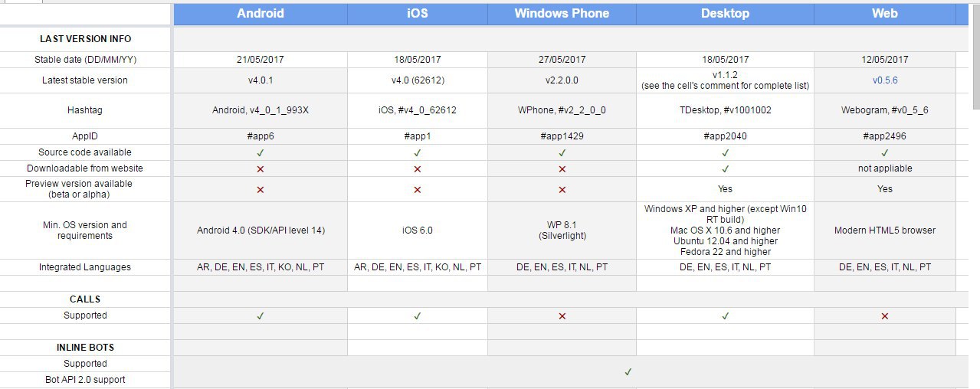Click the LAST VERSION INFO section label
Image resolution: width=980 pixels, height=389 pixels.
coord(86,39)
